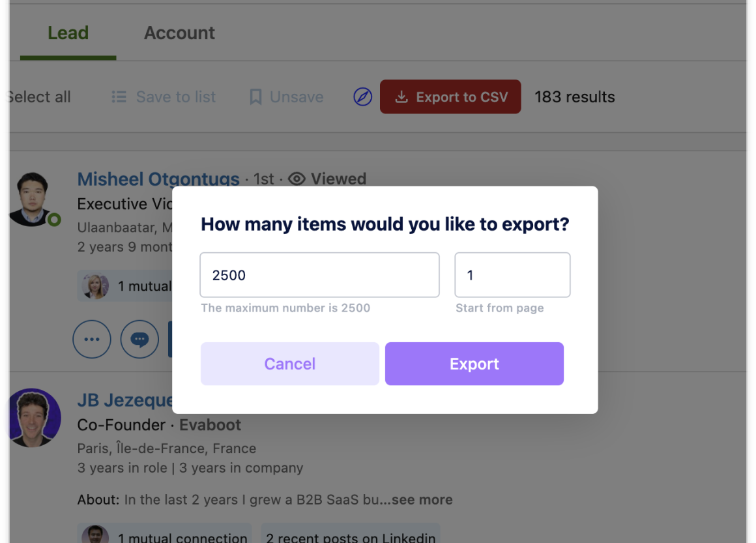
Task: Switch to the Account tab
Action: [179, 33]
